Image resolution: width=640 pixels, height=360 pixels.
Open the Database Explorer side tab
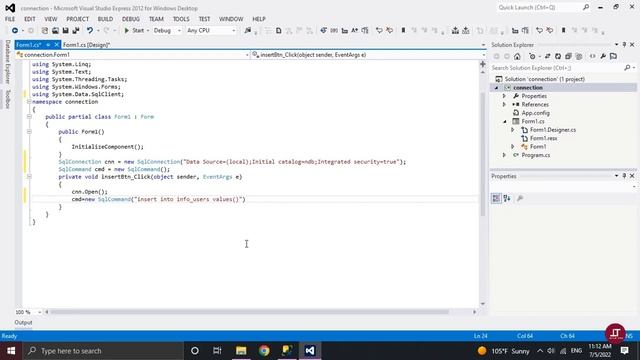7,62
